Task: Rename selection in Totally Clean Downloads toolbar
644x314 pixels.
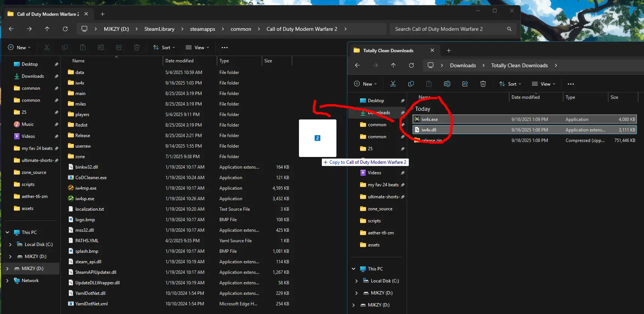Action: (447, 84)
